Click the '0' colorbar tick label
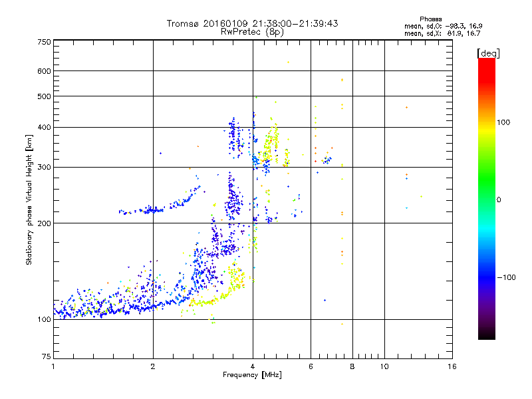The image size is (532, 399). coord(499,200)
